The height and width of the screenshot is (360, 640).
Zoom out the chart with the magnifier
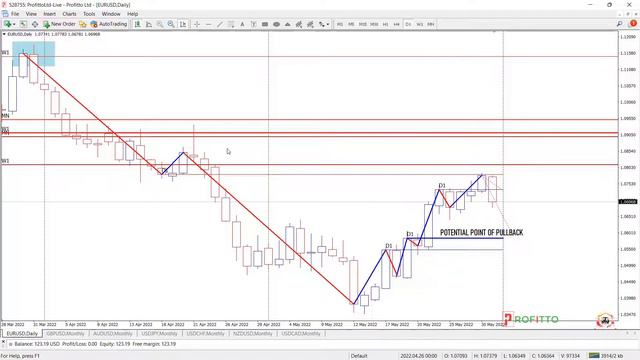coord(171,24)
